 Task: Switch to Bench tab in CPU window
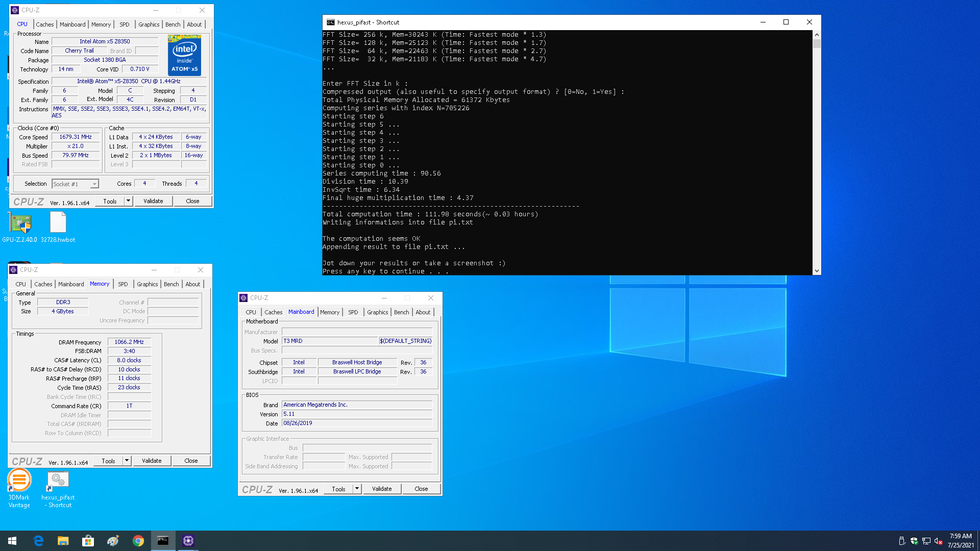pyautogui.click(x=173, y=24)
